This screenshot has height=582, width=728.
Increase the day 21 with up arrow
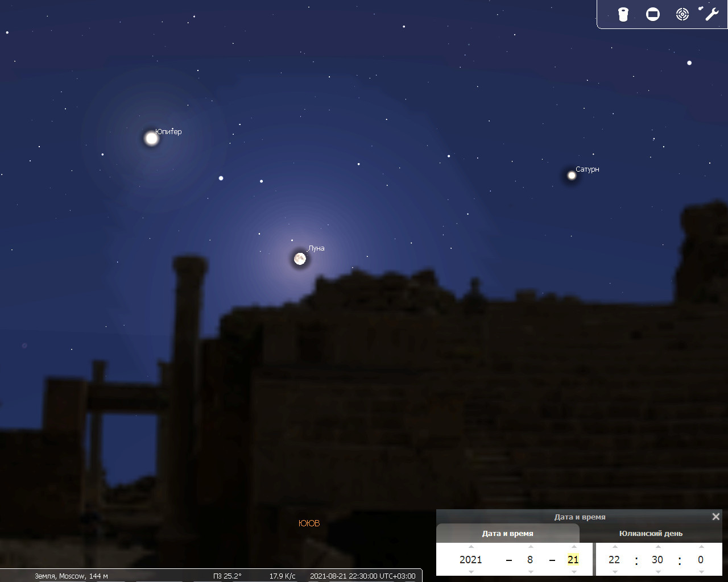point(573,547)
